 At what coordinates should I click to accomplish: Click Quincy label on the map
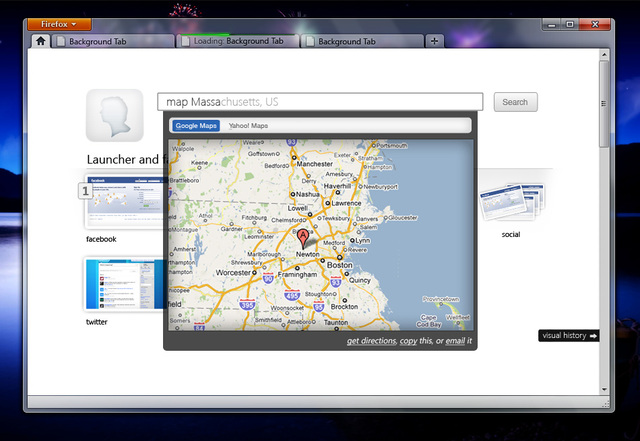coord(360,280)
